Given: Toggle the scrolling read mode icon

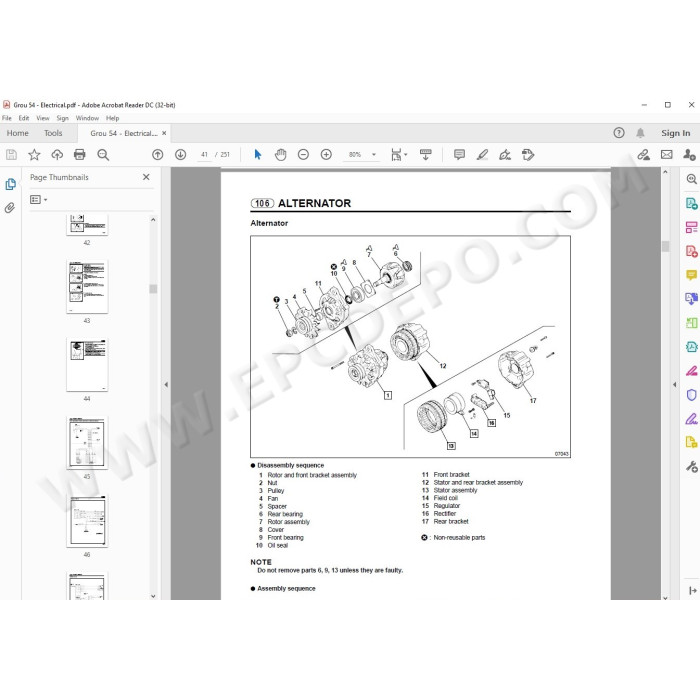Looking at the screenshot, I should point(425,155).
